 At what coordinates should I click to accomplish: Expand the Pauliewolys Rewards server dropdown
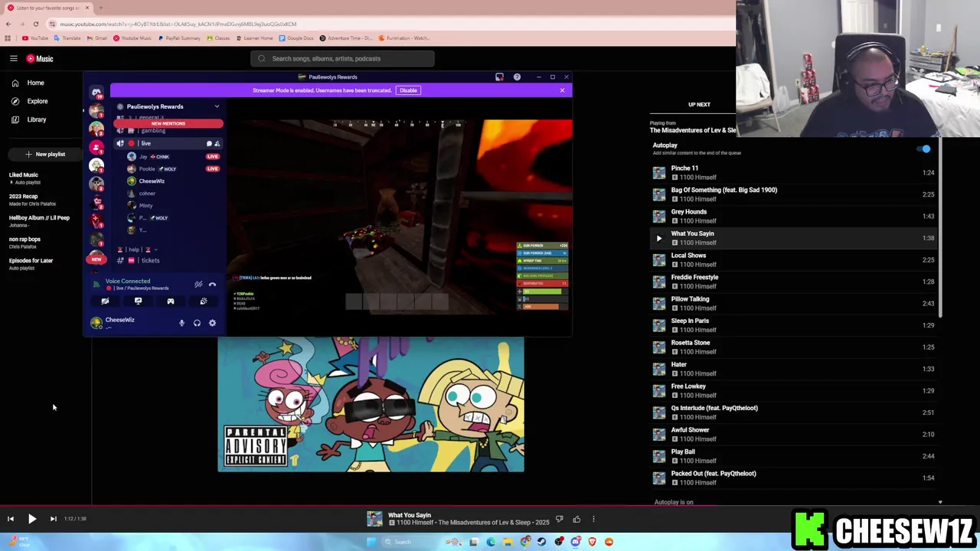pos(217,106)
